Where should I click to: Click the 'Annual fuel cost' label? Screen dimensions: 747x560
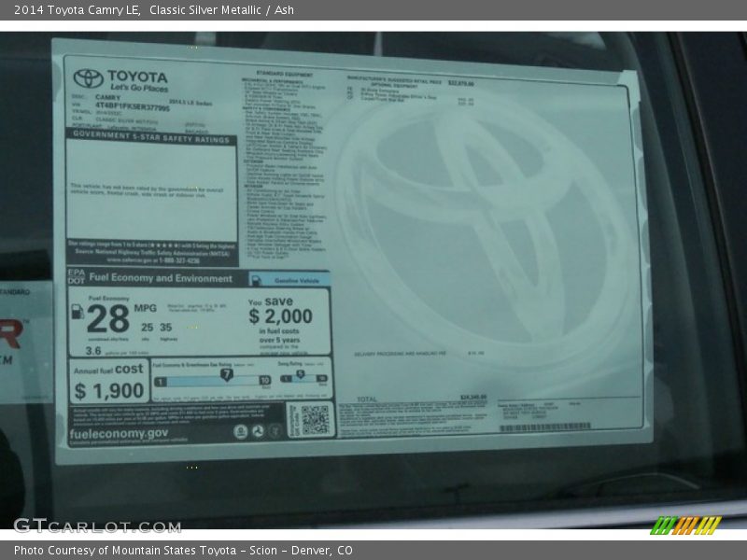point(108,370)
